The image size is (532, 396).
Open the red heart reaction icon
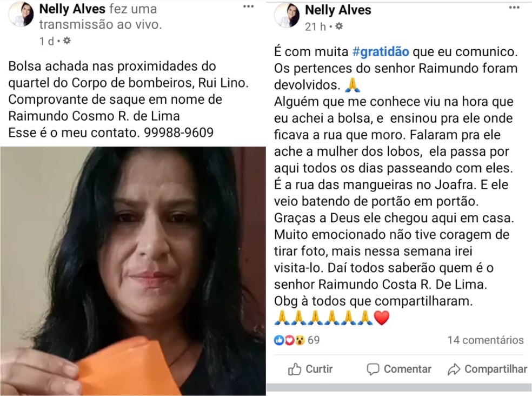click(289, 340)
